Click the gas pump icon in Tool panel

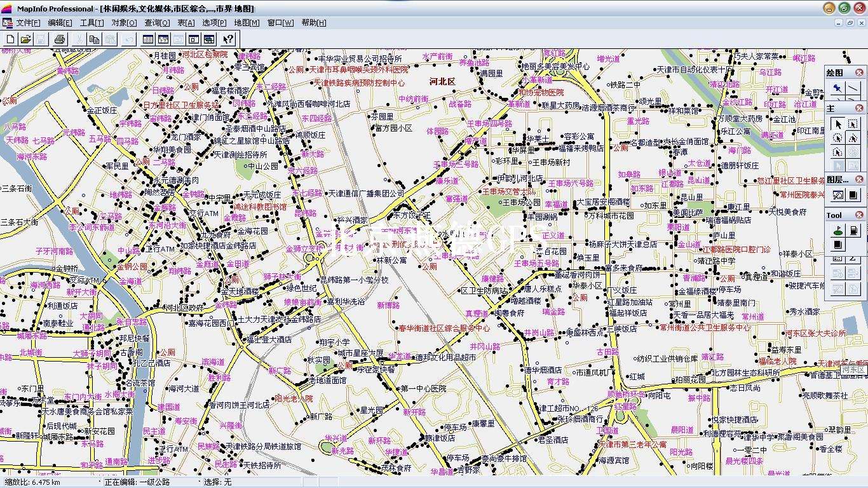(x=853, y=231)
